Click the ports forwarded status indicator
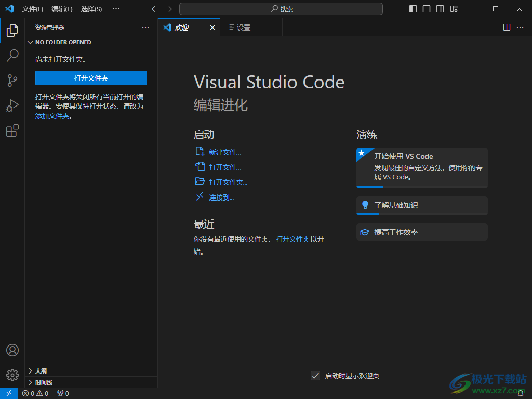 tap(63, 393)
